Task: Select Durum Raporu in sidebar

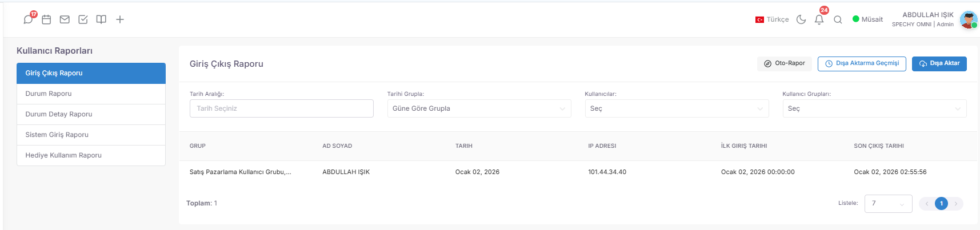Action: pos(91,94)
